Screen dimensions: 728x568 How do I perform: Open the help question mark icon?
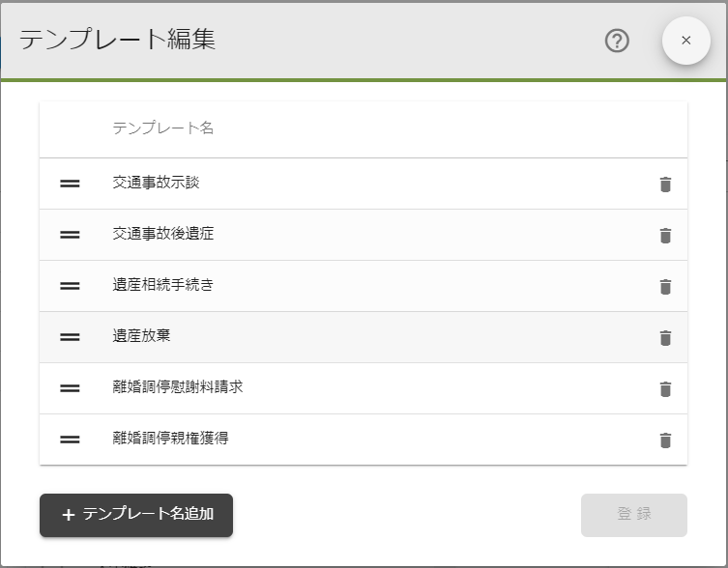(x=617, y=41)
